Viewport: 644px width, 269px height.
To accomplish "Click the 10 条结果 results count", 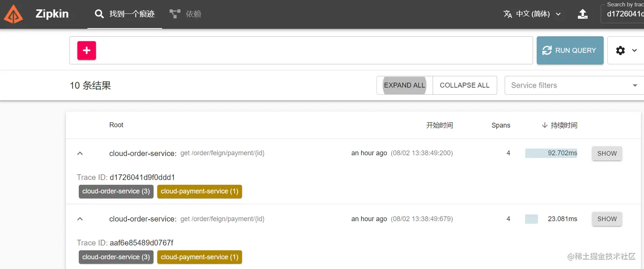I will (90, 85).
